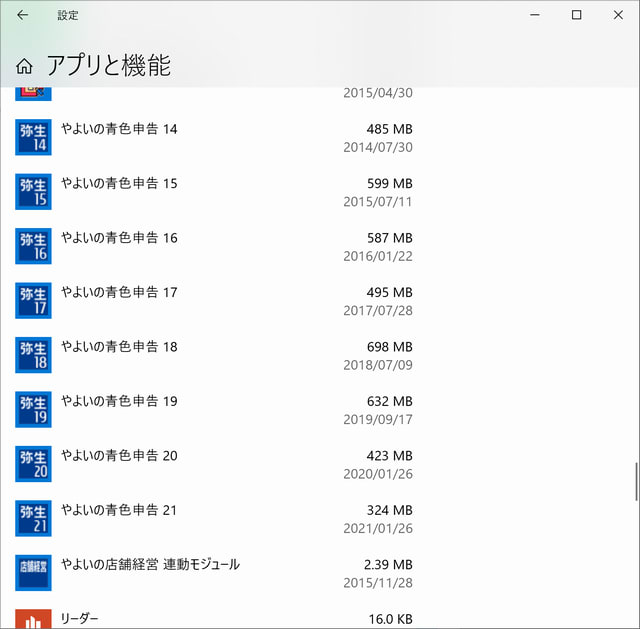Viewport: 640px width, 629px height.
Task: Click the install date 2016/01/22
Action: click(378, 256)
